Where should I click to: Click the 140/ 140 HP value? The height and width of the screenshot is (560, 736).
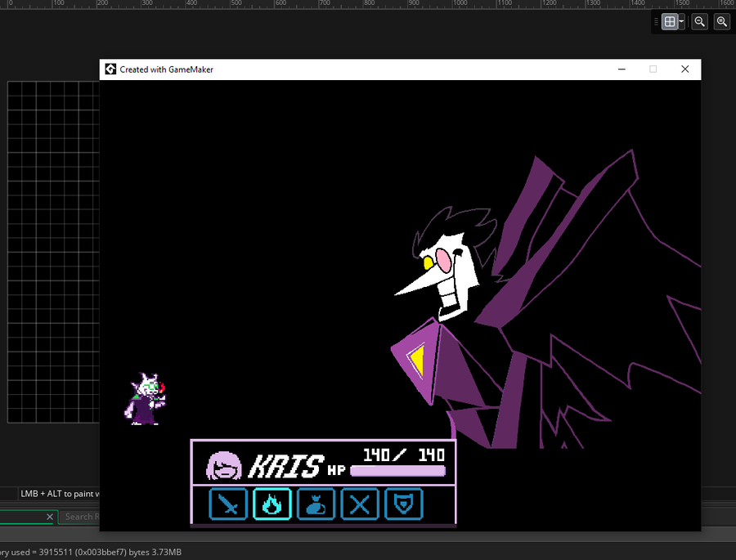(404, 455)
